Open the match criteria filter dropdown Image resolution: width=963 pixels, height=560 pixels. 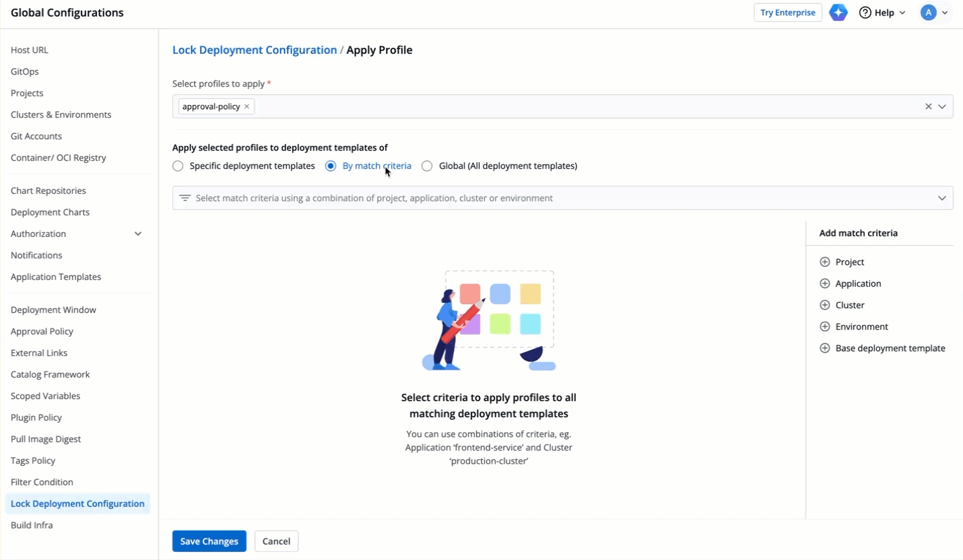point(941,198)
